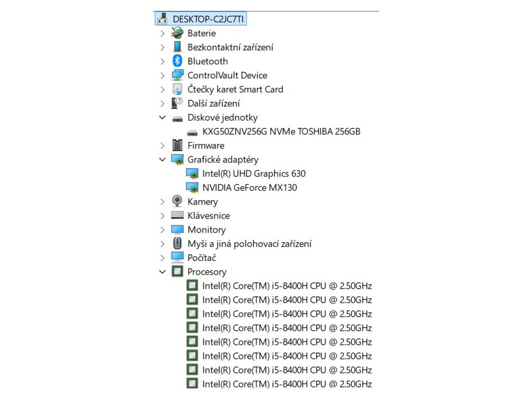Expand the Další zařízení category
The width and height of the screenshot is (532, 399).
point(162,103)
